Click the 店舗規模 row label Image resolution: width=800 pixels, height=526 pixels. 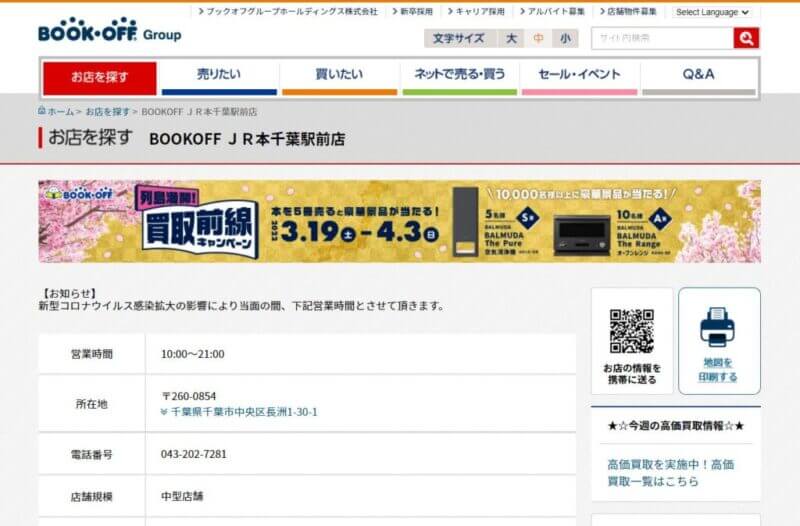pyautogui.click(x=92, y=496)
